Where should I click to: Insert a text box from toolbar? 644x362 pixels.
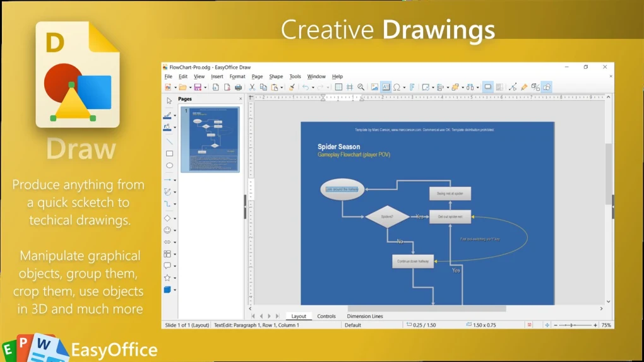pyautogui.click(x=386, y=87)
